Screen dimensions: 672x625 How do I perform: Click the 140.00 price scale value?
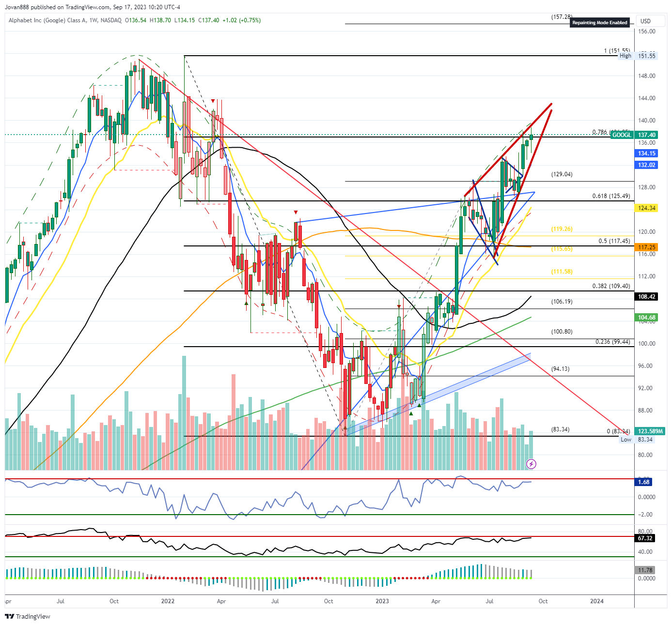[646, 121]
